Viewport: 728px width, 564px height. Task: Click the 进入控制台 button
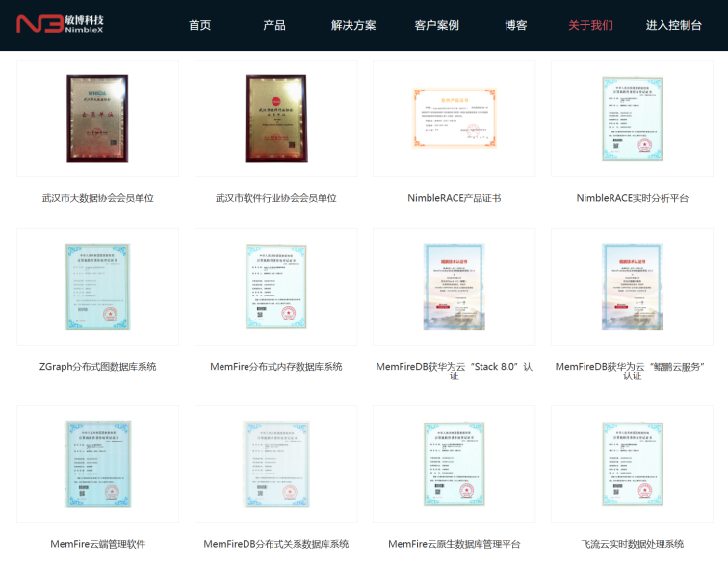[673, 25]
